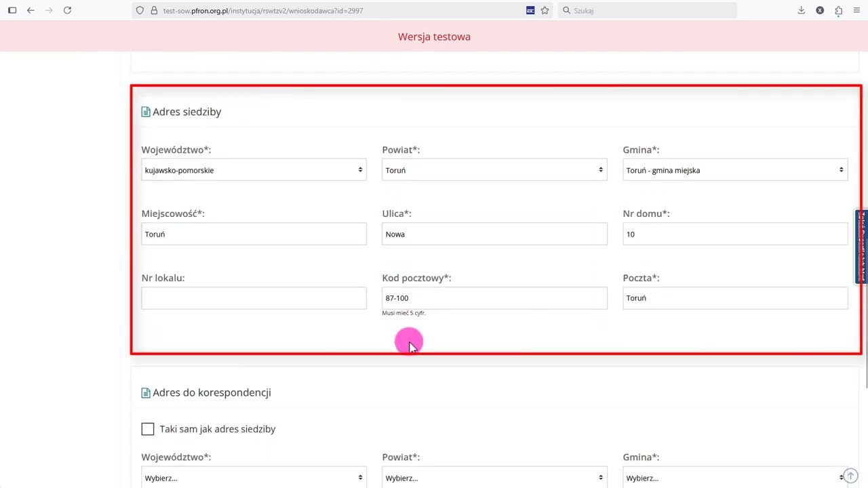Open Gmina dropdown showing Toruń - gmina miejska
Image resolution: width=868 pixels, height=488 pixels.
pos(735,170)
